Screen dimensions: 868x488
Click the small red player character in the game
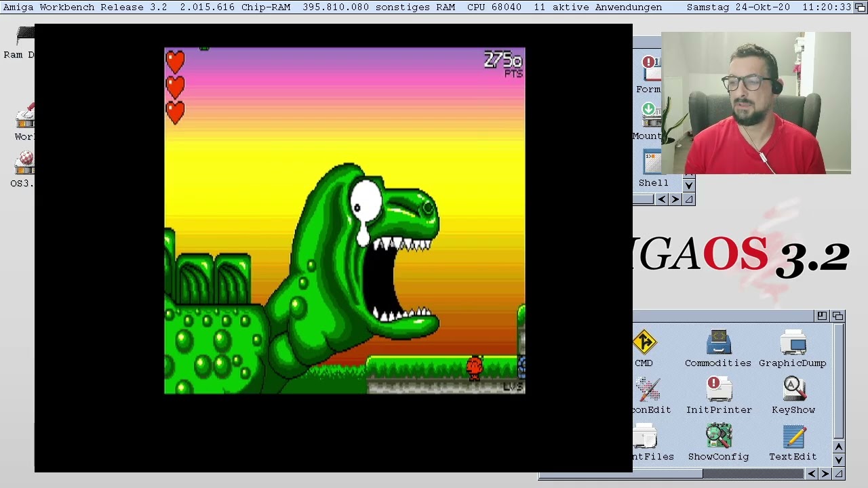(x=475, y=367)
